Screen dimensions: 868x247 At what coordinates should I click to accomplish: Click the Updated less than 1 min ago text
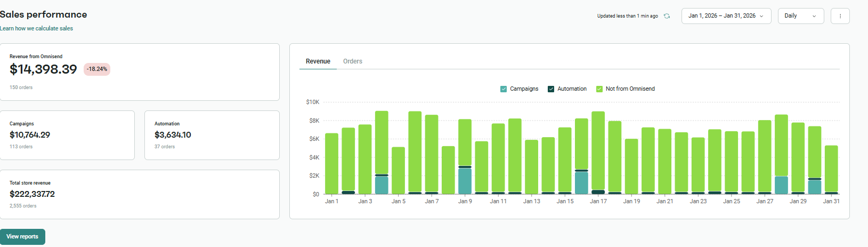628,16
